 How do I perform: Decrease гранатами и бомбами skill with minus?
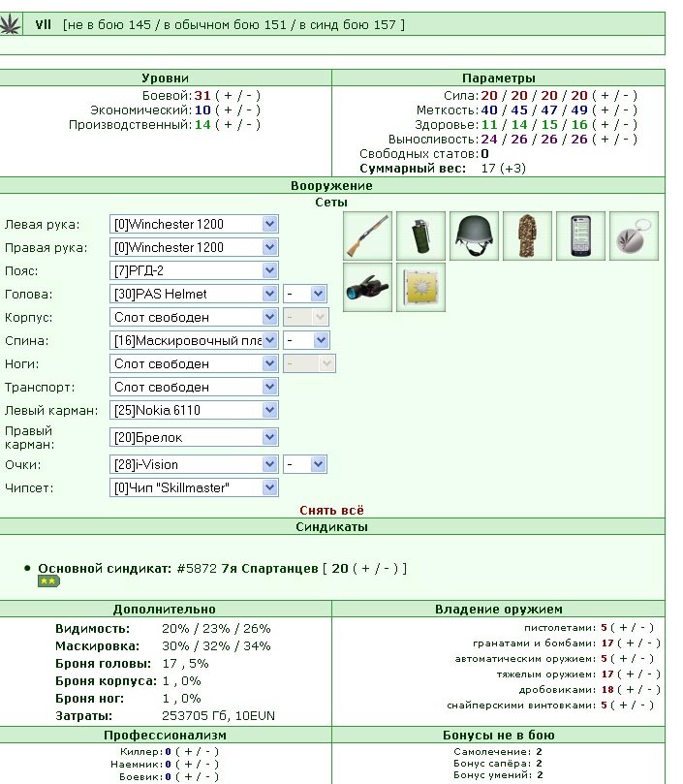click(x=649, y=643)
